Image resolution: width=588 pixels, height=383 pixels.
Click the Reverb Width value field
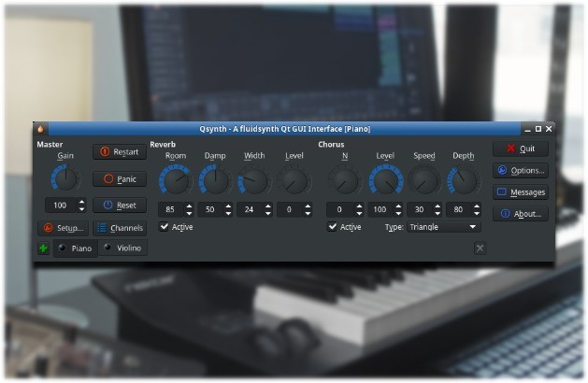250,209
